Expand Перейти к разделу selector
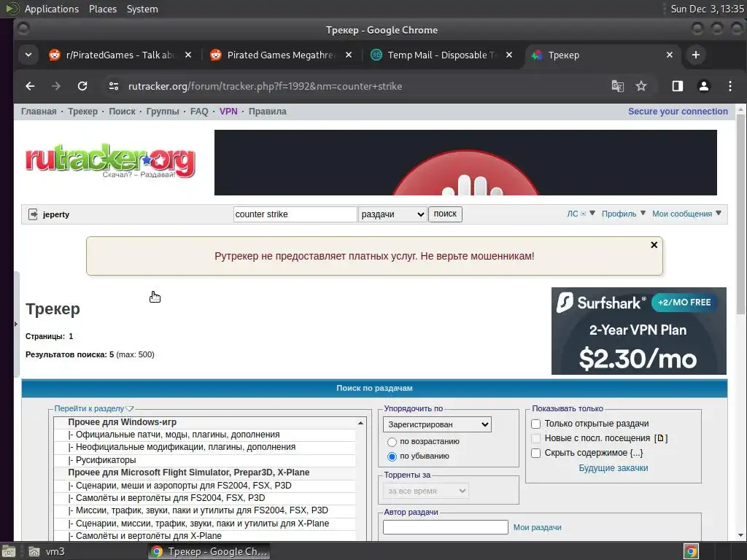This screenshot has width=747, height=560. click(x=94, y=408)
